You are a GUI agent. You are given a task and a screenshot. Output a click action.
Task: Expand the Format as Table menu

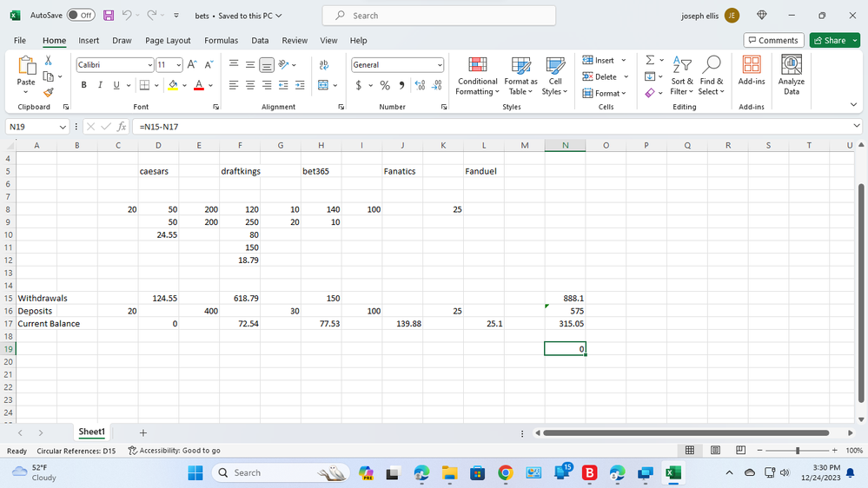[x=520, y=76]
